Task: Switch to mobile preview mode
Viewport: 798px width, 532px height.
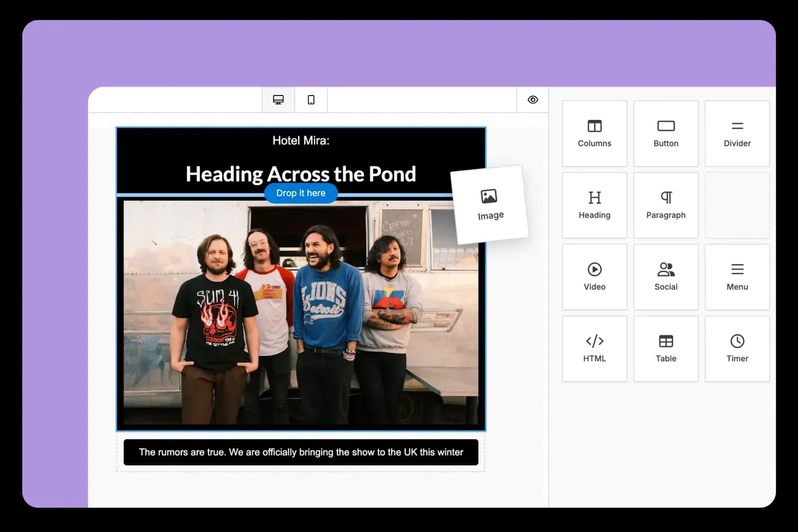Action: point(311,100)
